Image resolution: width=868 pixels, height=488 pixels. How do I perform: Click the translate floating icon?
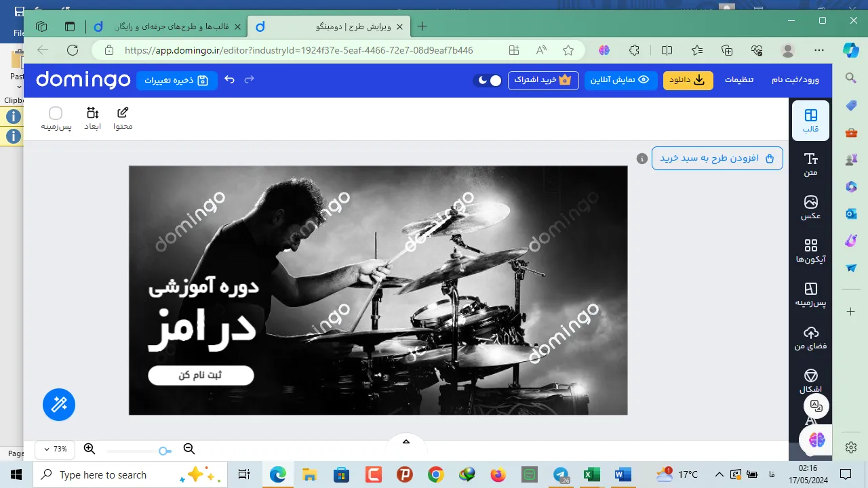(816, 406)
